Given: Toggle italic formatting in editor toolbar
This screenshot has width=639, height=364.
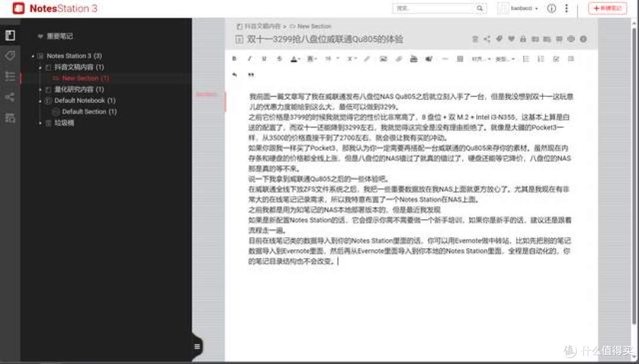Looking at the screenshot, I should click(250, 58).
